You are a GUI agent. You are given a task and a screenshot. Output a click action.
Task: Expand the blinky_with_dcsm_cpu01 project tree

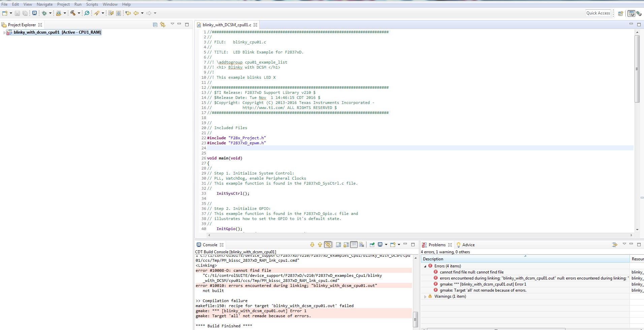click(x=4, y=33)
